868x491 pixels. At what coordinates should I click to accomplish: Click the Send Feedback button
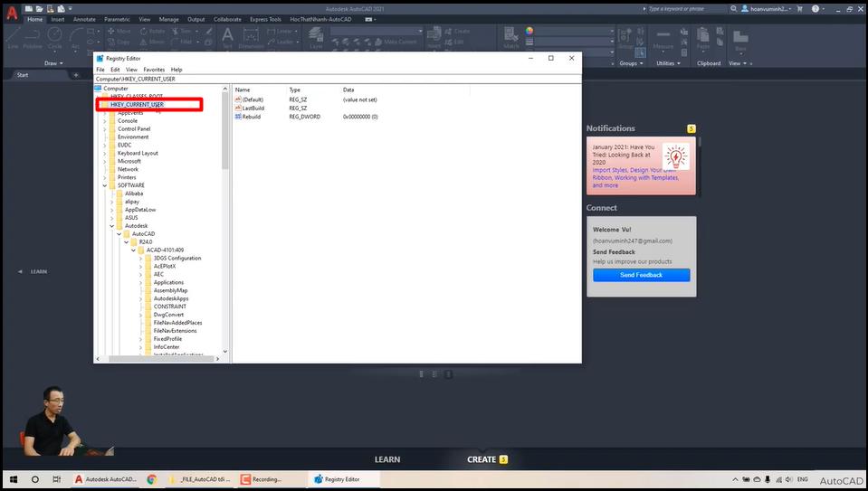coord(641,275)
